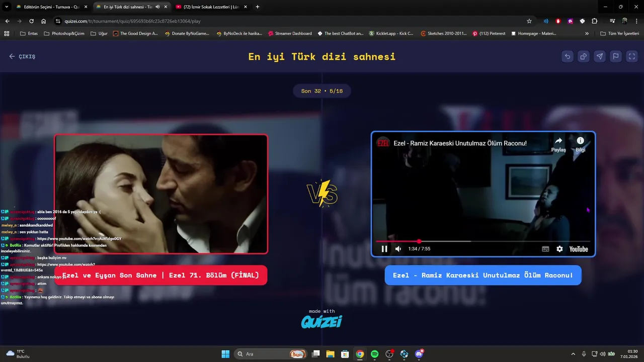Screen dimensions: 644x362
Task: Open the video on YouTube via its logo
Action: [579, 249]
